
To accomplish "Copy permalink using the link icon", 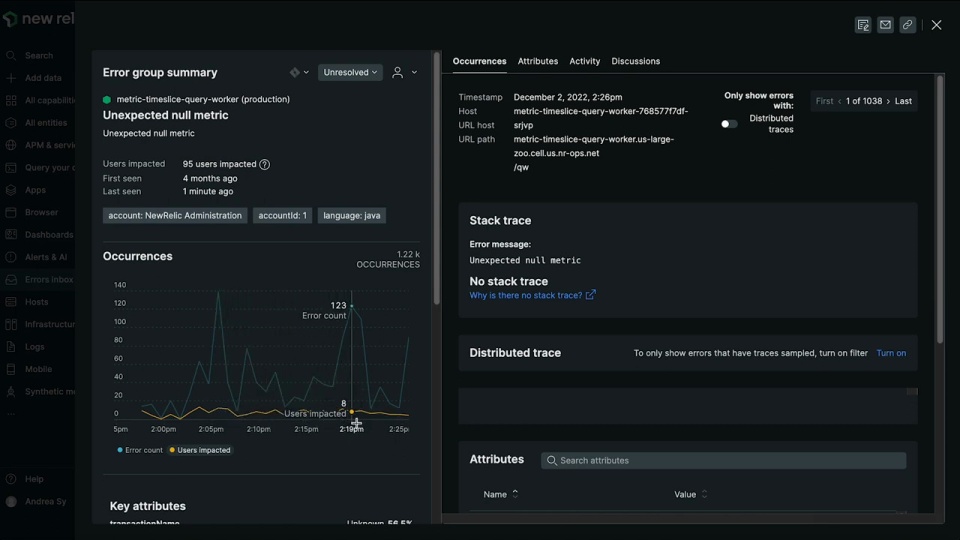I will (908, 25).
